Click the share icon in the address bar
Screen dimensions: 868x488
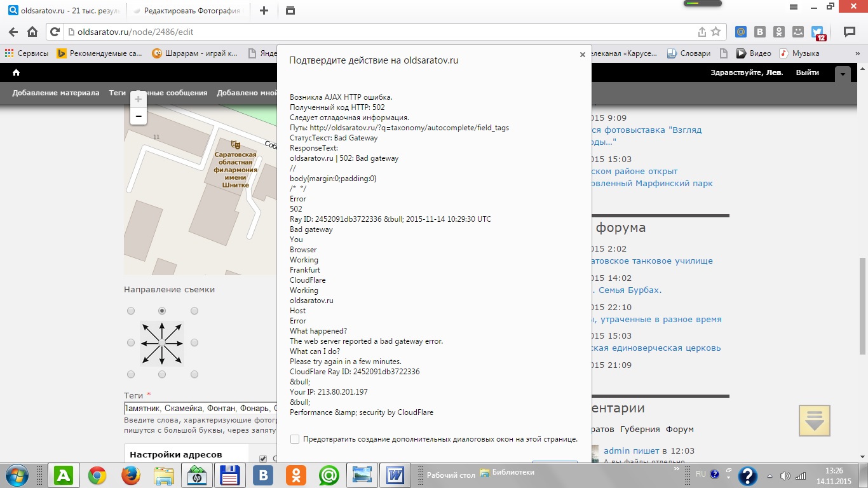pos(702,32)
